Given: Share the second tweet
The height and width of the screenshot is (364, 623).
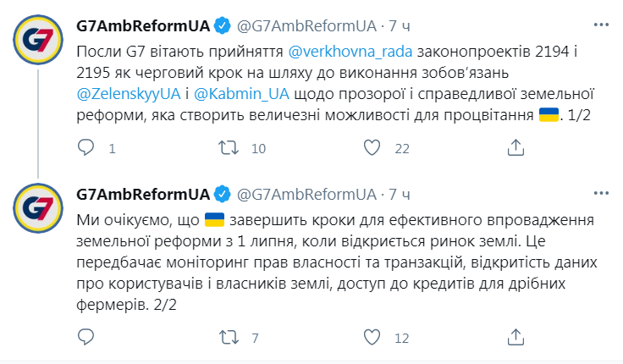Looking at the screenshot, I should (x=514, y=339).
